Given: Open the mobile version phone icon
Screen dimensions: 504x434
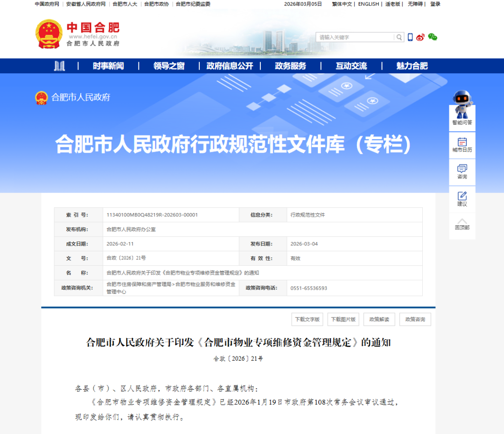Looking at the screenshot, I should pos(410,37).
